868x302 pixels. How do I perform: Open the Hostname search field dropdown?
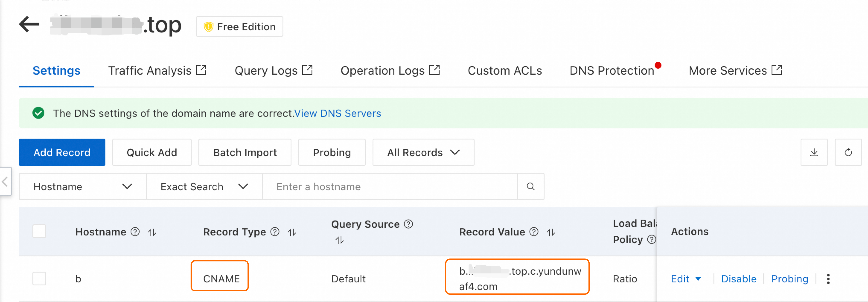click(83, 187)
